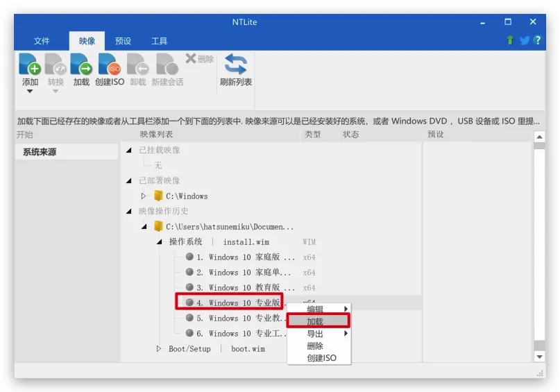Screen dimensions: 560x392
Task: Collapse the 已部署映像 group
Action: [129, 181]
